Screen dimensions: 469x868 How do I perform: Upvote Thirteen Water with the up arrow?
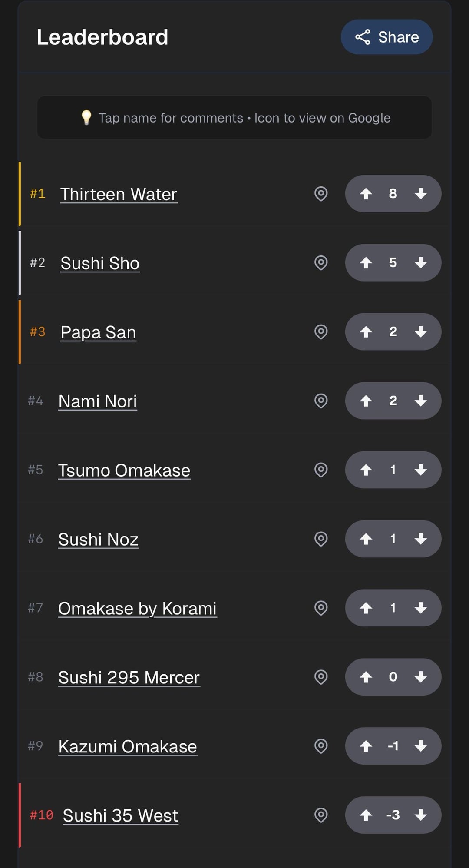click(x=366, y=194)
